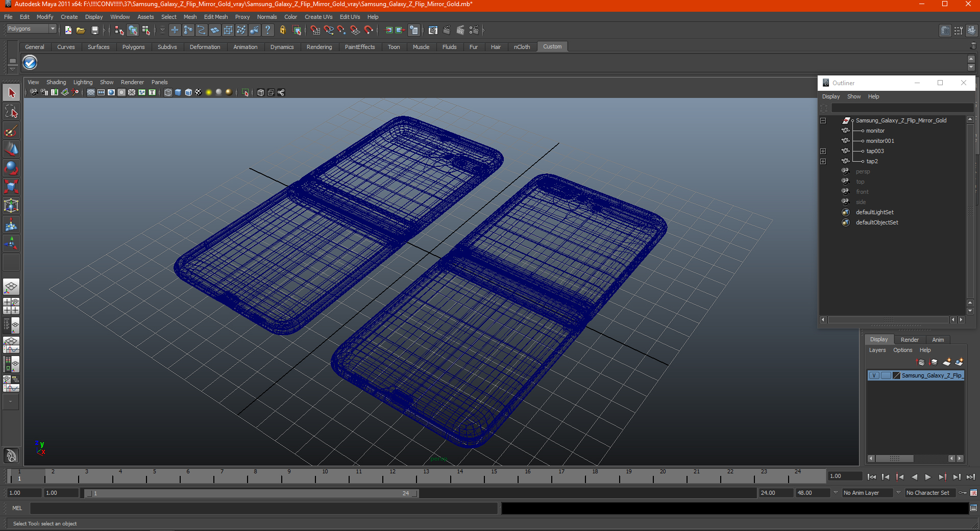Select the Move tool cone icon
The width and height of the screenshot is (980, 531).
11,149
